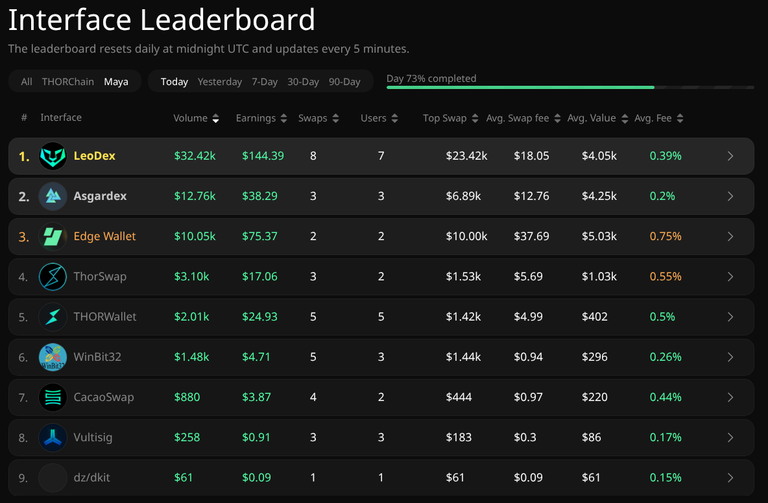Click the ThorSwap logo icon

pyautogui.click(x=53, y=277)
